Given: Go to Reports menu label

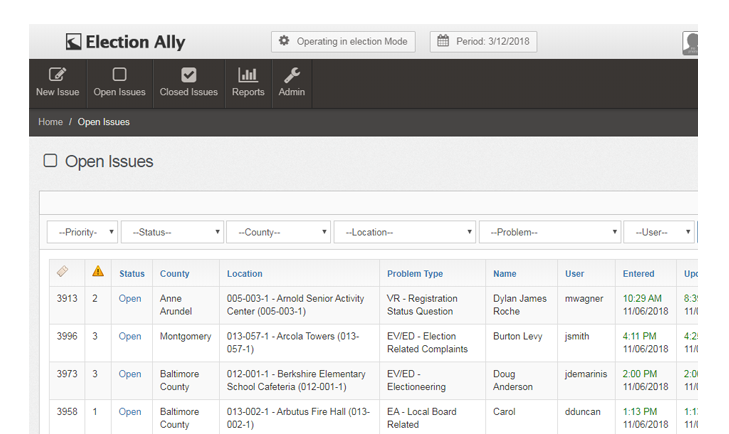Looking at the screenshot, I should pyautogui.click(x=248, y=92).
